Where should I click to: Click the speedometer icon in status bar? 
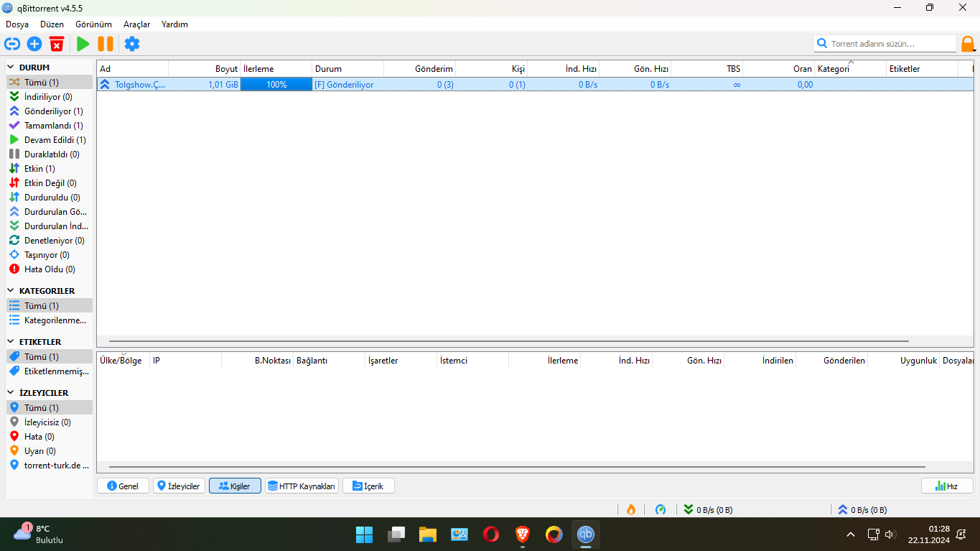point(661,509)
